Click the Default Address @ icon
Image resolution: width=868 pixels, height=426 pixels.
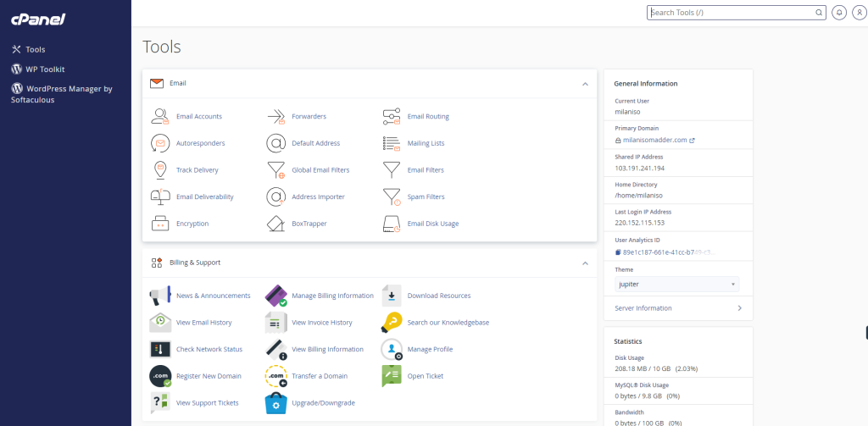pos(275,143)
